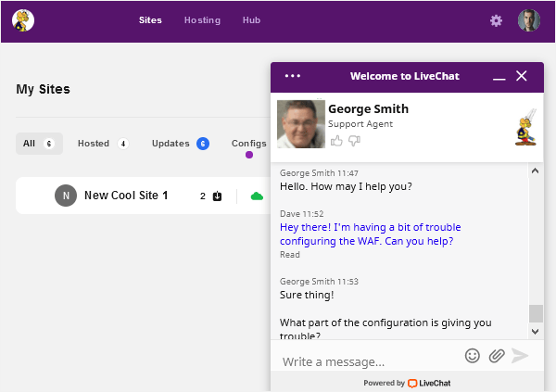Click the Write a message input field

click(366, 360)
